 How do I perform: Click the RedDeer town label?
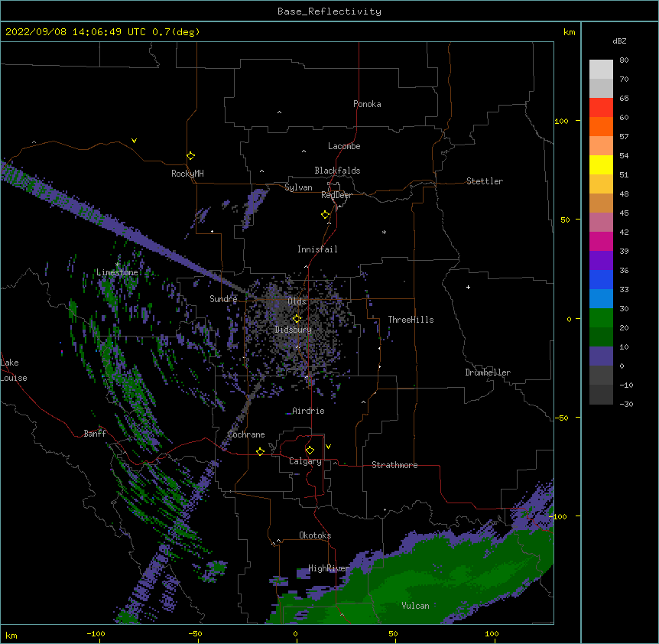tap(336, 195)
